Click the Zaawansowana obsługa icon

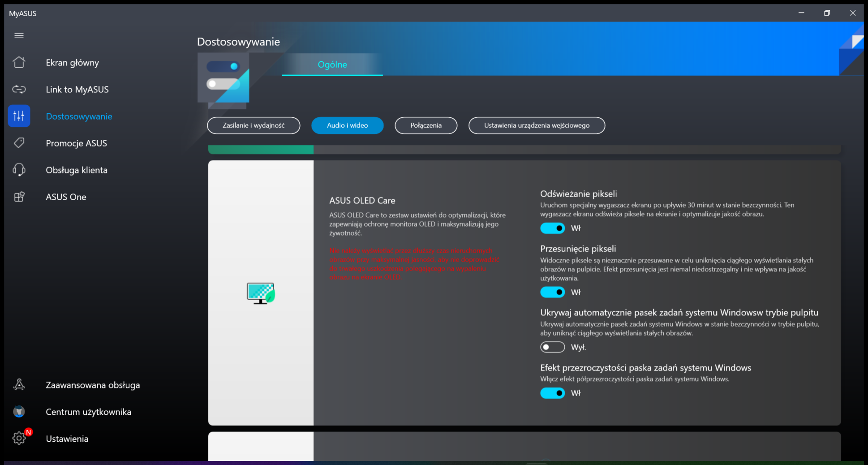[x=19, y=385]
